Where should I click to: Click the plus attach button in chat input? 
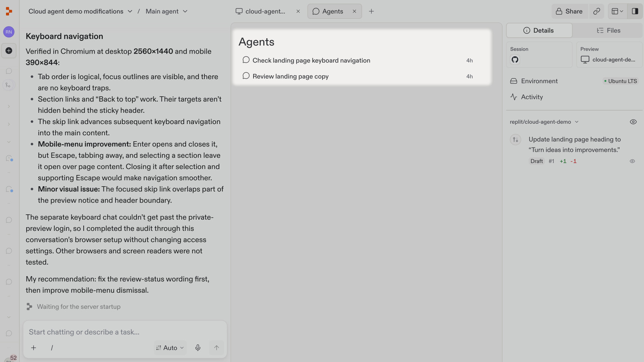pyautogui.click(x=33, y=348)
